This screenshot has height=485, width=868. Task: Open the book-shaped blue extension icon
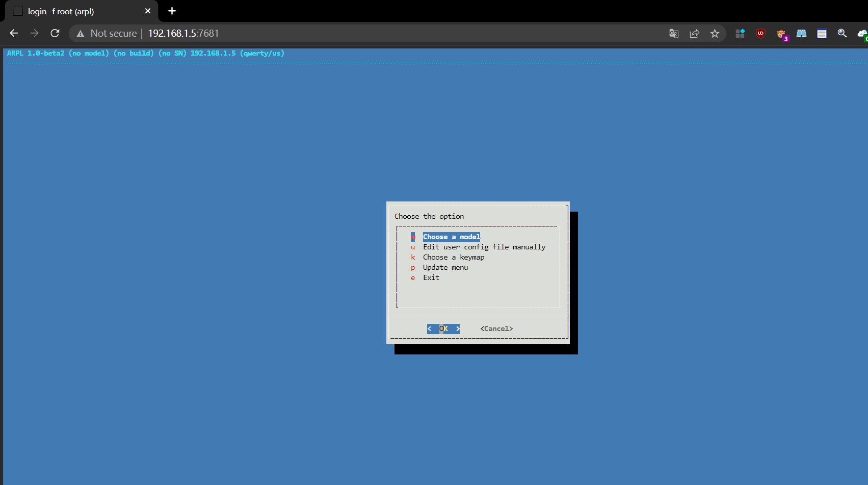click(801, 34)
